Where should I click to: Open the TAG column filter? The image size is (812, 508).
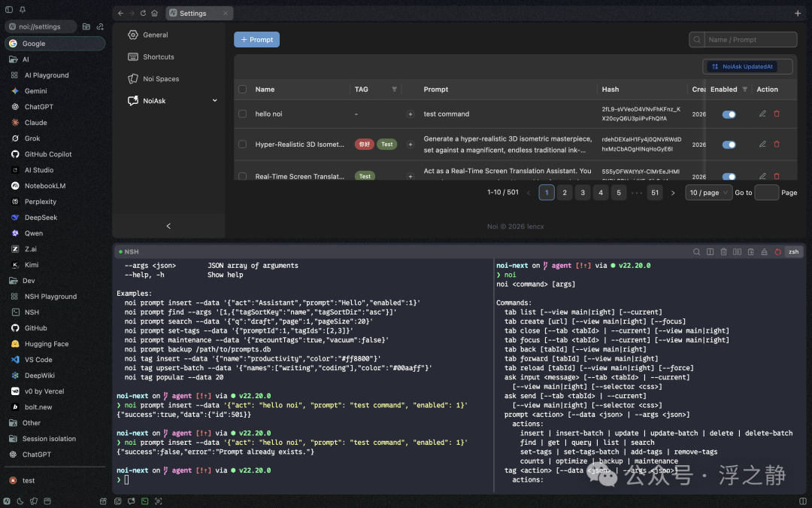tap(394, 90)
